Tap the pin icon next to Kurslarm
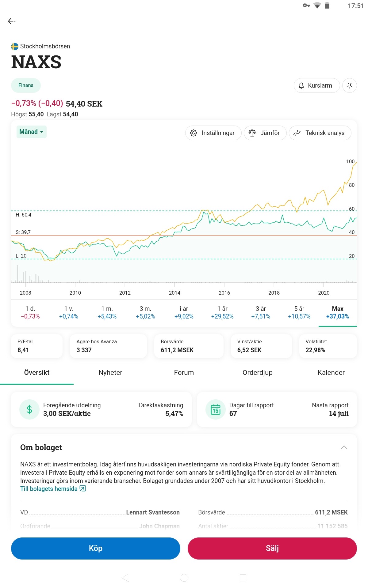The image size is (368, 588). click(x=350, y=85)
